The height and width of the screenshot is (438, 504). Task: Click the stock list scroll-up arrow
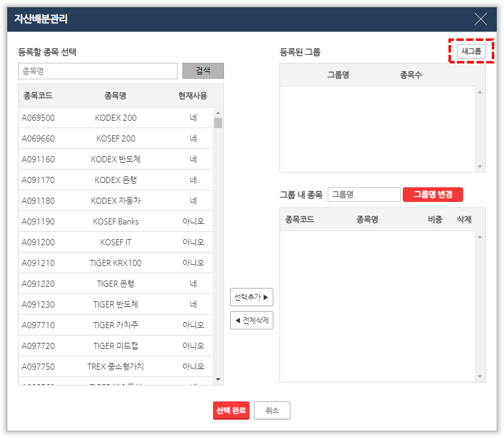click(x=218, y=112)
